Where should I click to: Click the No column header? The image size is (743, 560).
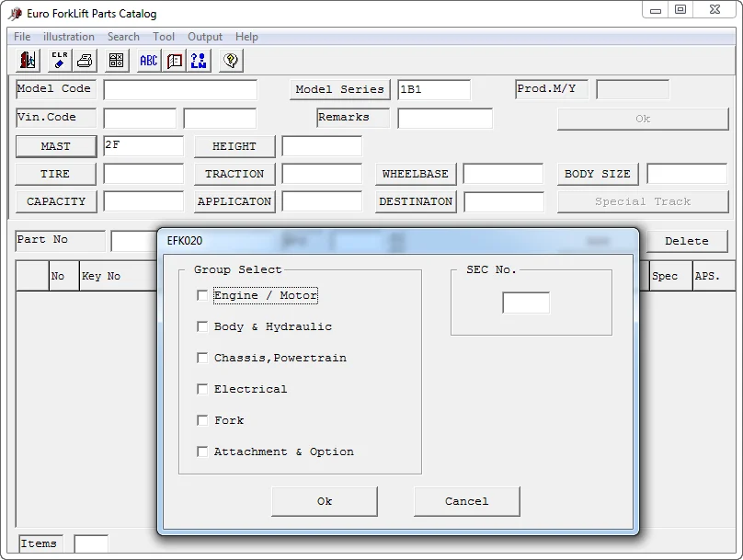click(x=64, y=276)
